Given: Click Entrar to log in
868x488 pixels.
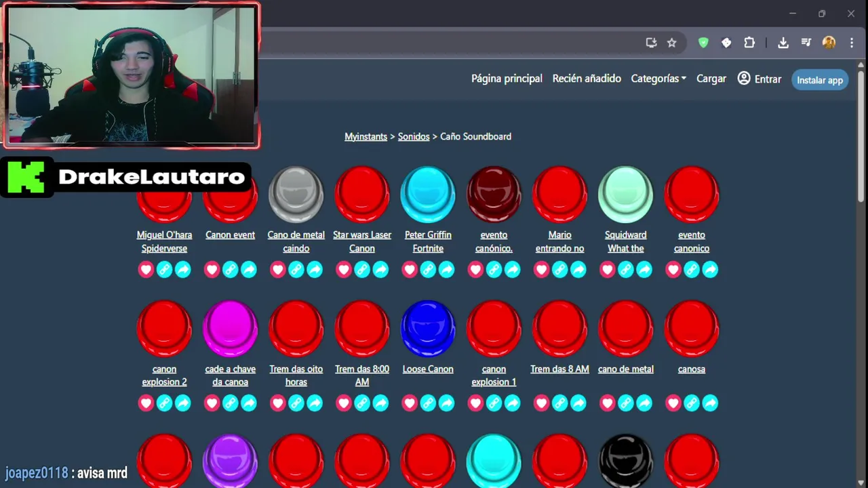Looking at the screenshot, I should [759, 79].
